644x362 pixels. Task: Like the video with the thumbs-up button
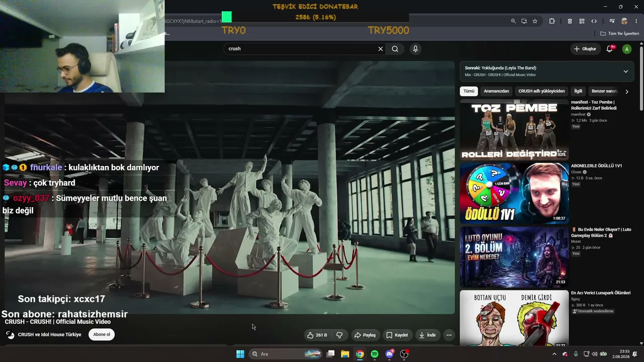click(x=317, y=335)
